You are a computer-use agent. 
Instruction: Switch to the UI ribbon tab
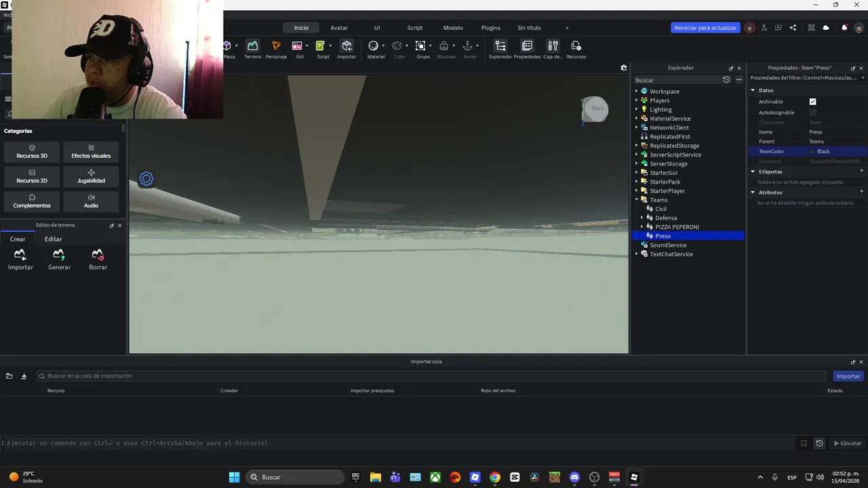click(377, 28)
